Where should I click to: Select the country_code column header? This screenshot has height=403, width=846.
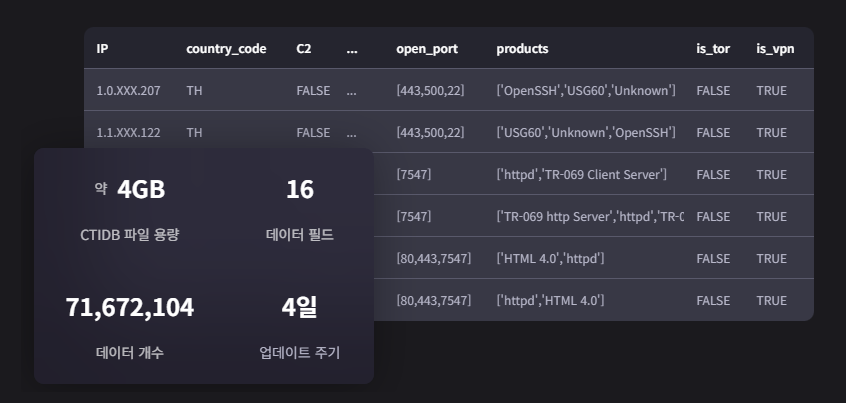pos(226,49)
